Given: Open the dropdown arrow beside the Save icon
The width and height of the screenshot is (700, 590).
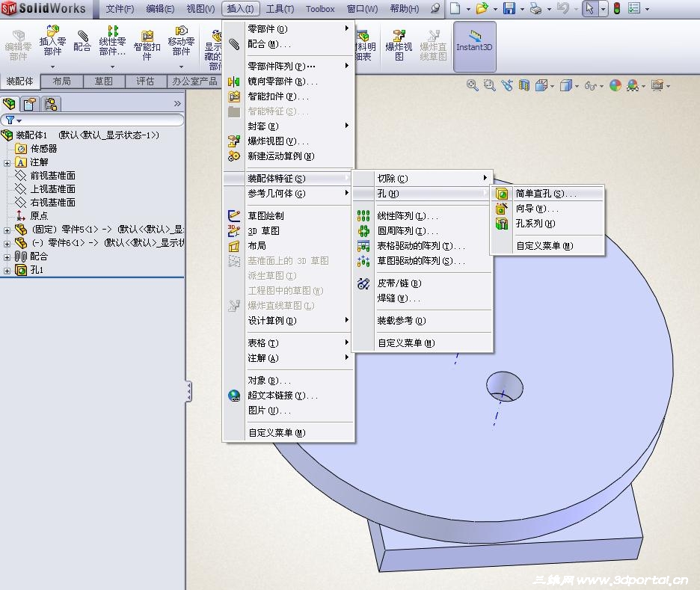Looking at the screenshot, I should pyautogui.click(x=522, y=9).
